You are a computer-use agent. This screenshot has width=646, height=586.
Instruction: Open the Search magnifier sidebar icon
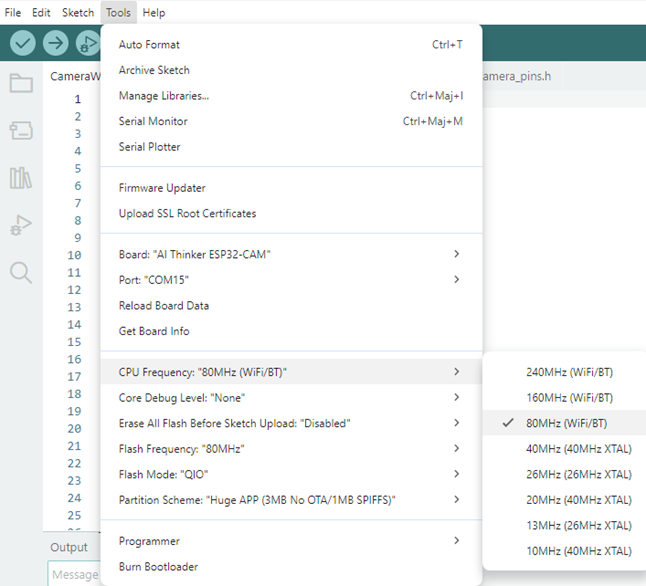point(21,272)
